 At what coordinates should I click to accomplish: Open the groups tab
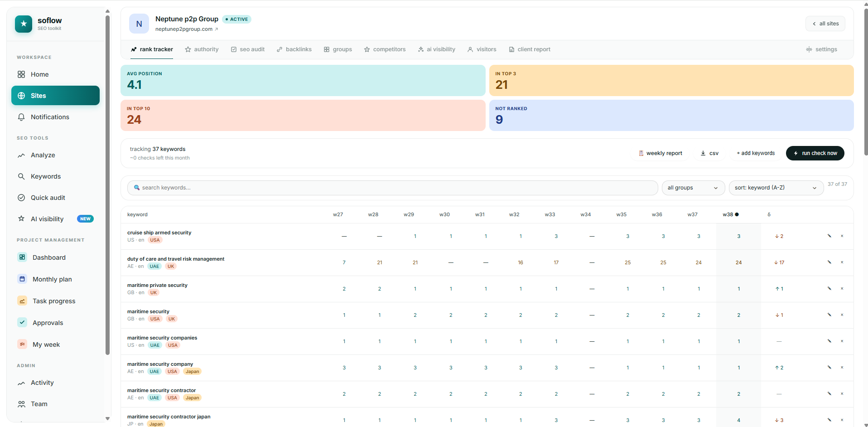[338, 49]
